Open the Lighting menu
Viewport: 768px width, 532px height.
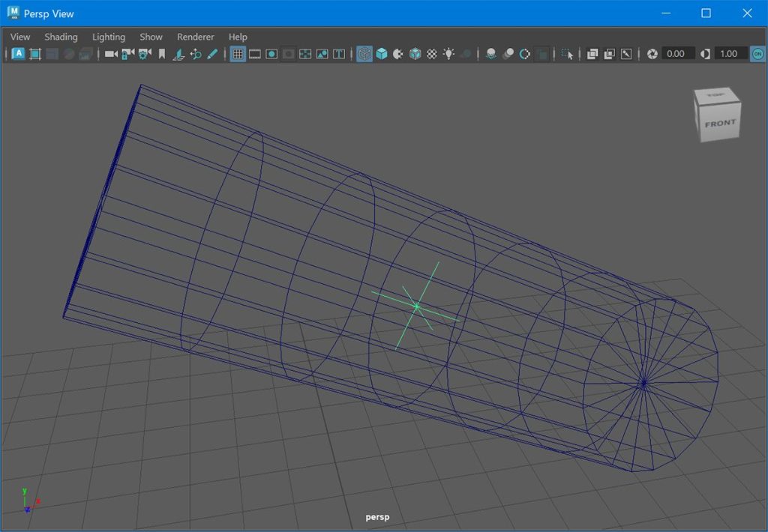(109, 37)
